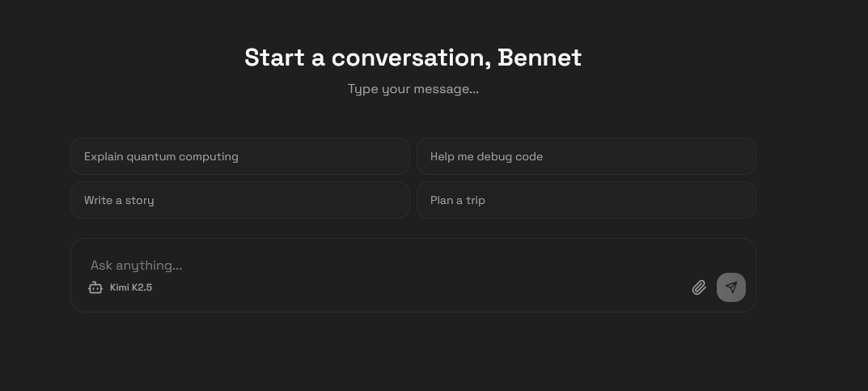Viewport: 868px width, 391px height.
Task: Attach a file using the paperclip
Action: tap(699, 287)
